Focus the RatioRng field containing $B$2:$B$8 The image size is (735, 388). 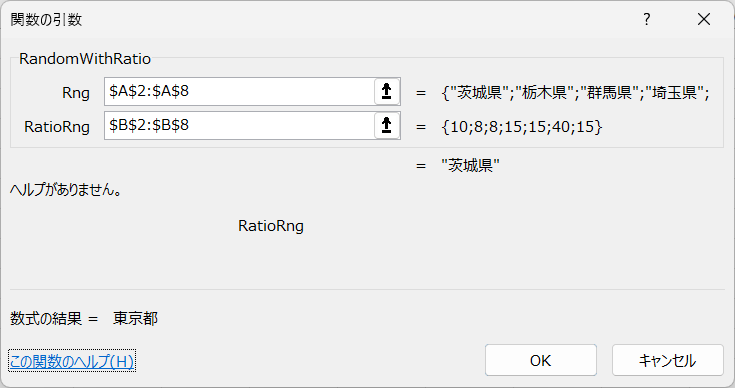point(239,126)
